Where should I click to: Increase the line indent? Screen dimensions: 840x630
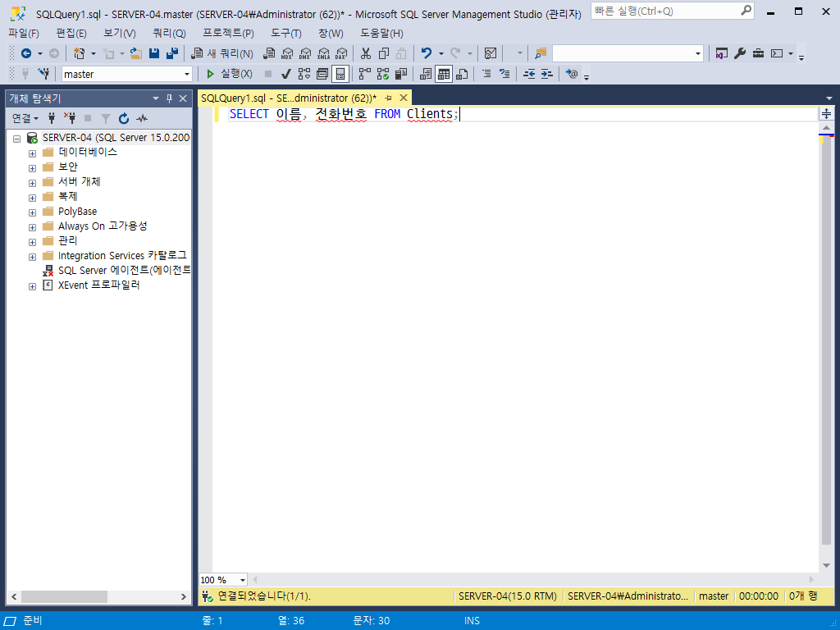click(x=547, y=74)
